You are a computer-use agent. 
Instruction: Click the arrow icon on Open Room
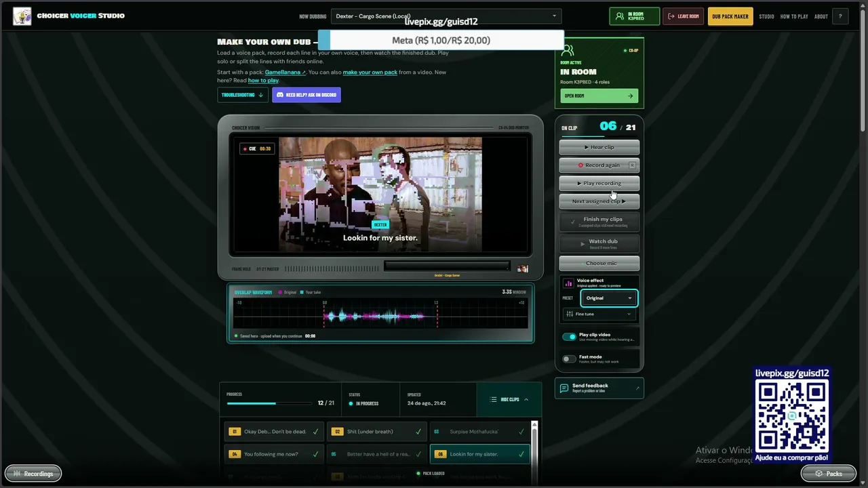pos(630,96)
